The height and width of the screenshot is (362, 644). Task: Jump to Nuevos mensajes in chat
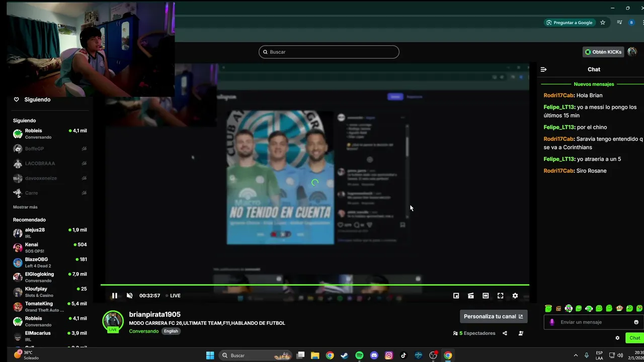coord(594,84)
